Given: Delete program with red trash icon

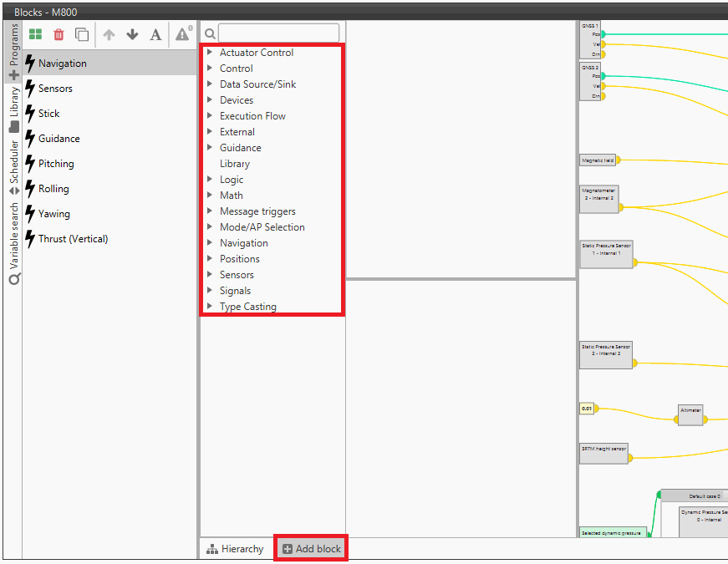Looking at the screenshot, I should tap(59, 34).
